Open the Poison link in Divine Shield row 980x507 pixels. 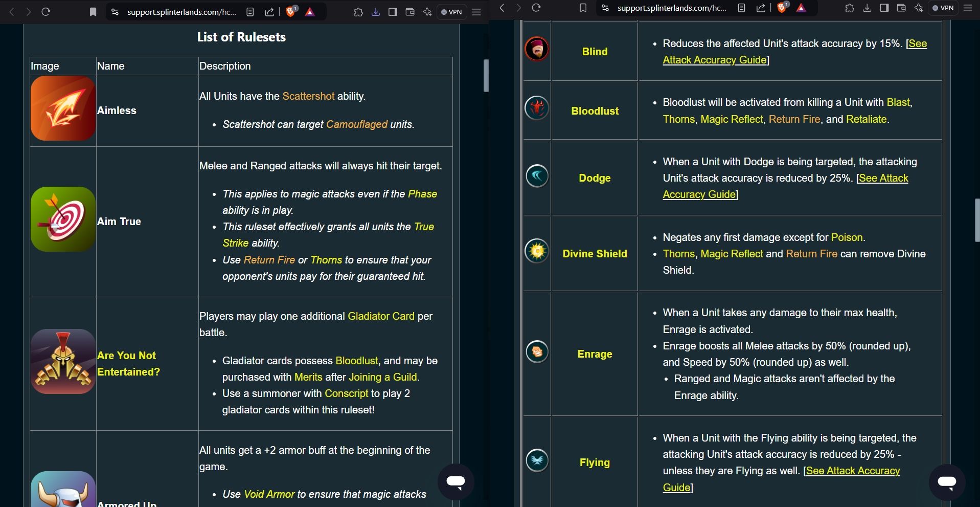[847, 237]
